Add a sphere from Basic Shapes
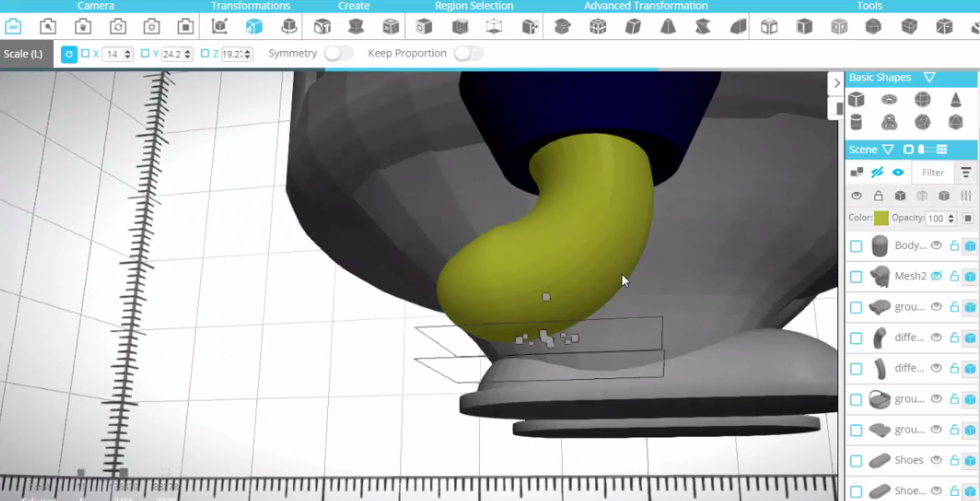The image size is (980, 501). coord(922,99)
